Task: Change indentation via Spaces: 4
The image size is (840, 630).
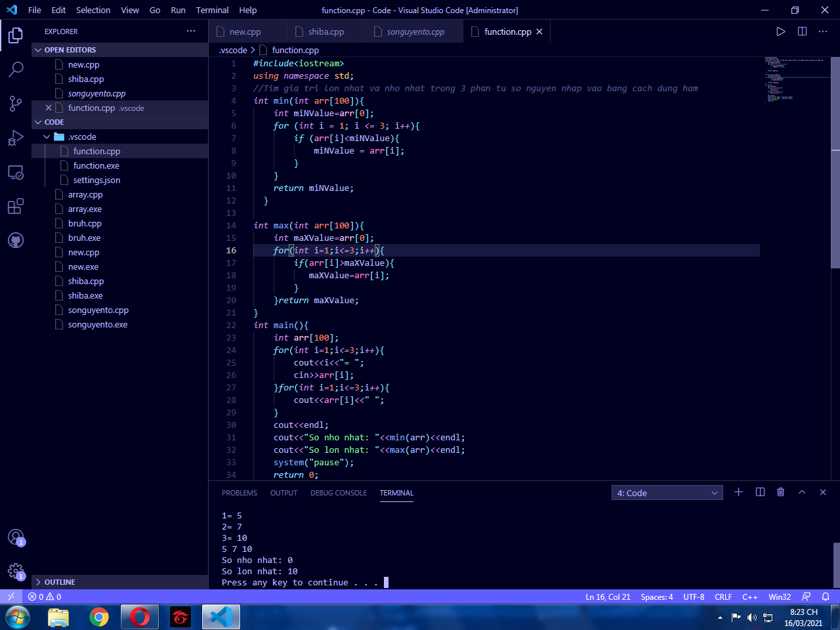Action: click(x=657, y=597)
